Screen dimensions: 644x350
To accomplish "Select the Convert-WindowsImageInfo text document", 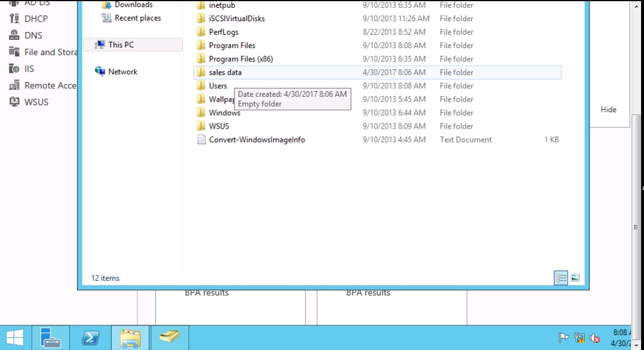I will click(x=257, y=140).
